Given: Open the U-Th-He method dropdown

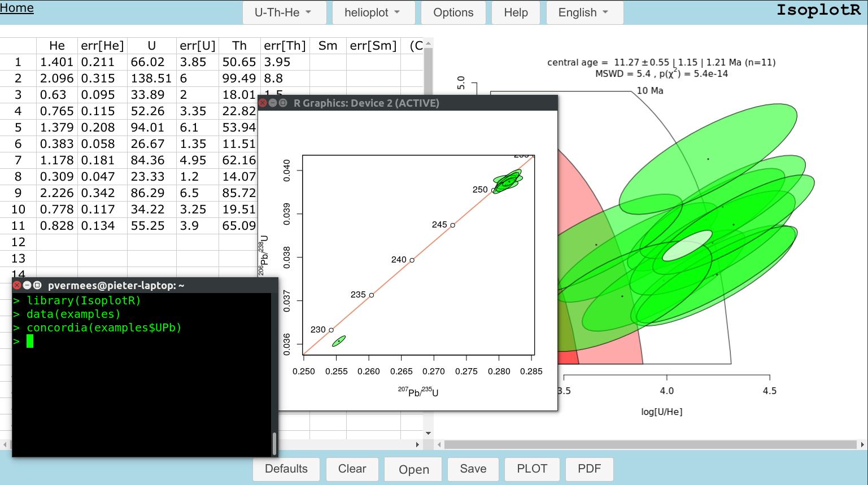Looking at the screenshot, I should tap(284, 12).
